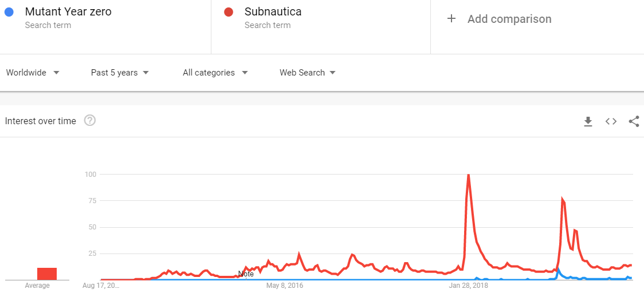Share the interest over time chart
Viewport: 644px width, 293px height.
(634, 121)
